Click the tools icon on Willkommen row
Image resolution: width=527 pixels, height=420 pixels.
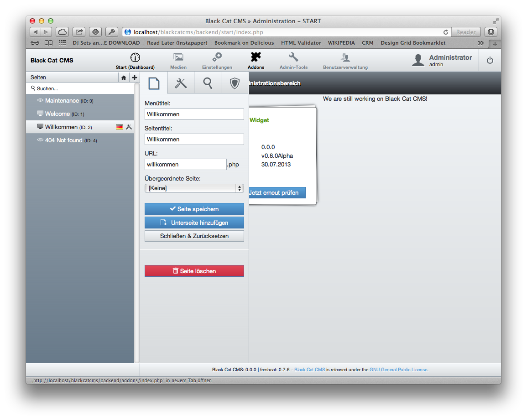[x=129, y=127]
